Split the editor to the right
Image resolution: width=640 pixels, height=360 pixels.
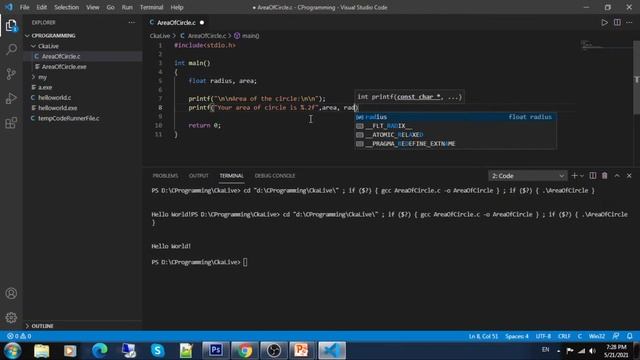click(617, 22)
